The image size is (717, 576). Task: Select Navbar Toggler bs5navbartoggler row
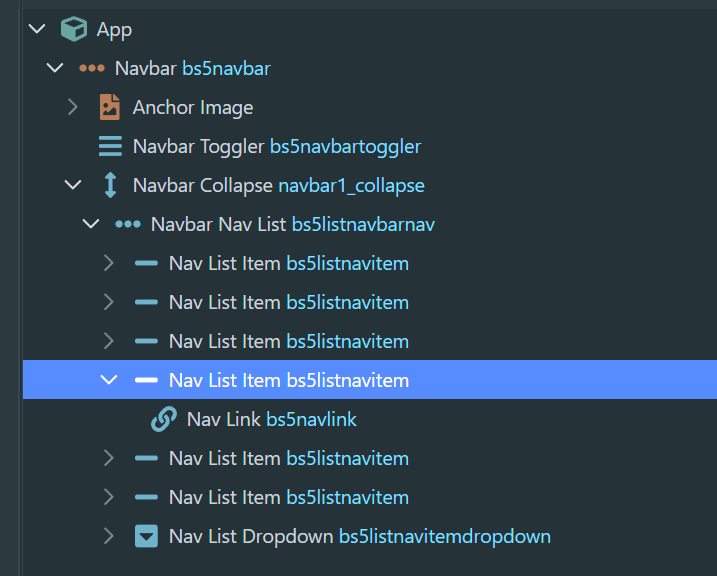coord(370,146)
